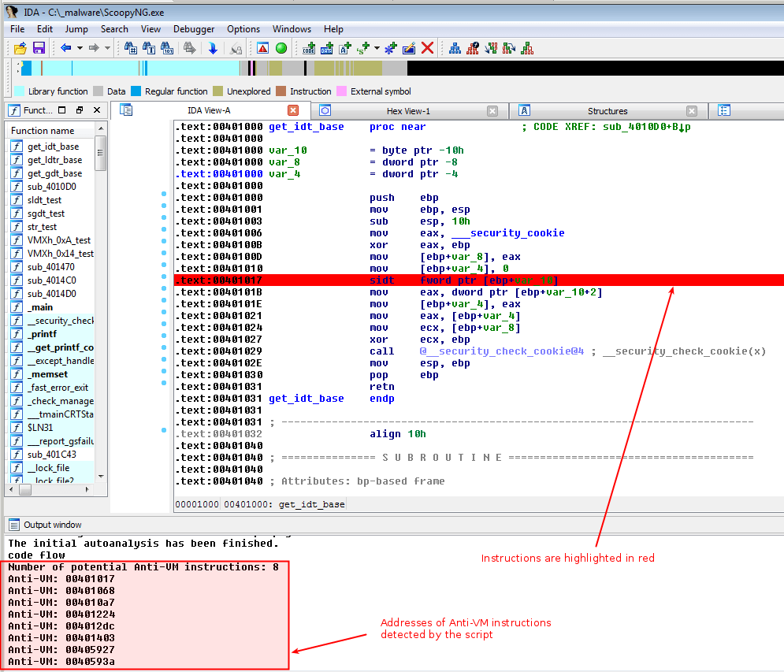Expand the dropdown next to green S plus icon
Screen dimensions: 784x672
pos(377,48)
